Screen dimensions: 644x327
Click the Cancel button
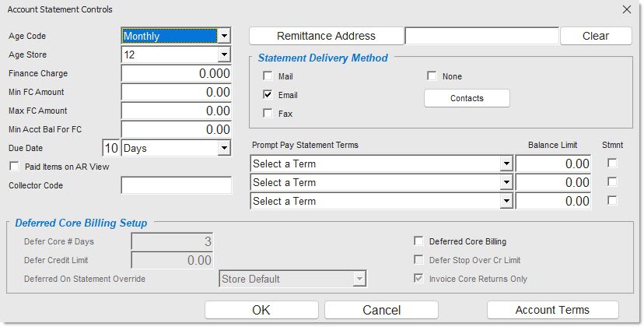382,310
